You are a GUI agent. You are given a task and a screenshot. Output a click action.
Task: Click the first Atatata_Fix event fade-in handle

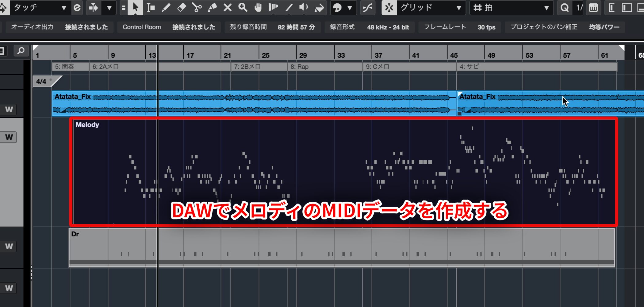coord(63,110)
